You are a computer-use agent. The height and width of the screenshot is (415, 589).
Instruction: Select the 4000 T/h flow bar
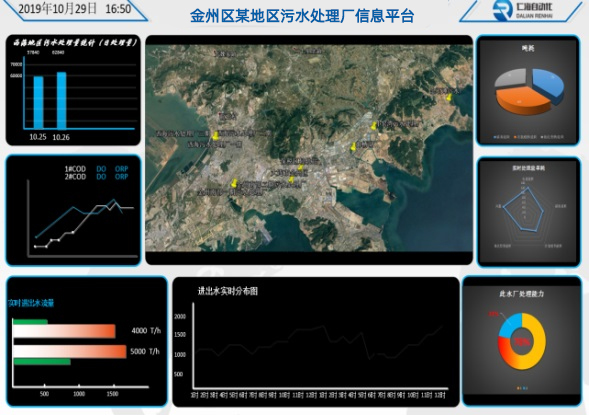click(64, 331)
